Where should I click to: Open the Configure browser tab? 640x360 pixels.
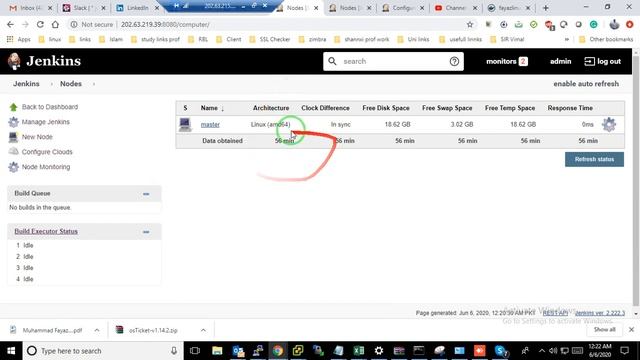[x=402, y=8]
